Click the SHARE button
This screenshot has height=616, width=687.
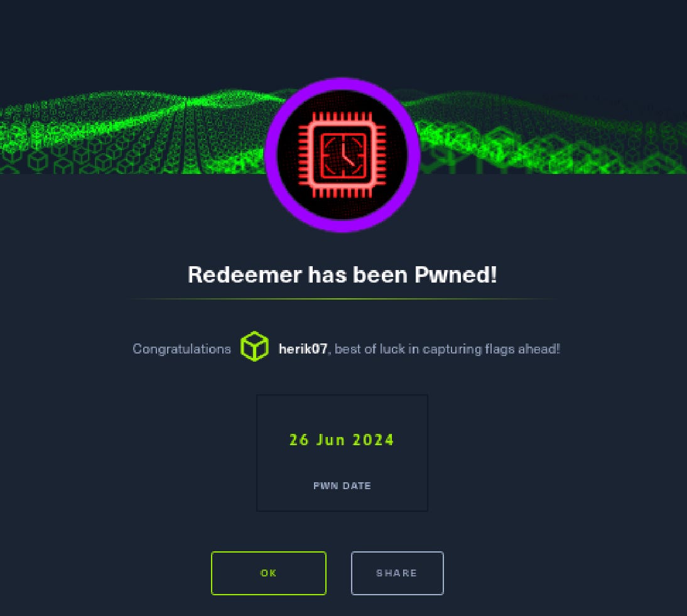398,573
